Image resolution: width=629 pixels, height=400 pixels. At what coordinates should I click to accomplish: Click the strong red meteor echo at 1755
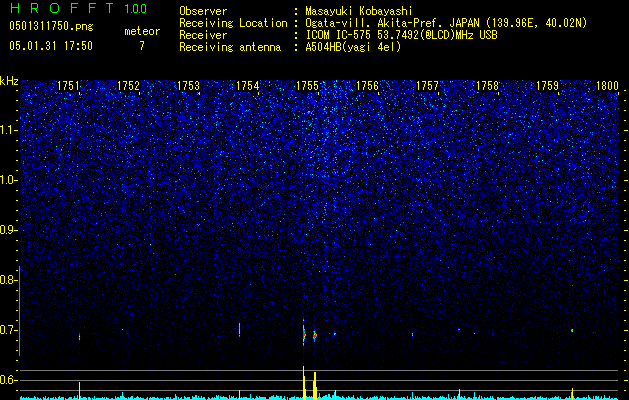pos(304,334)
